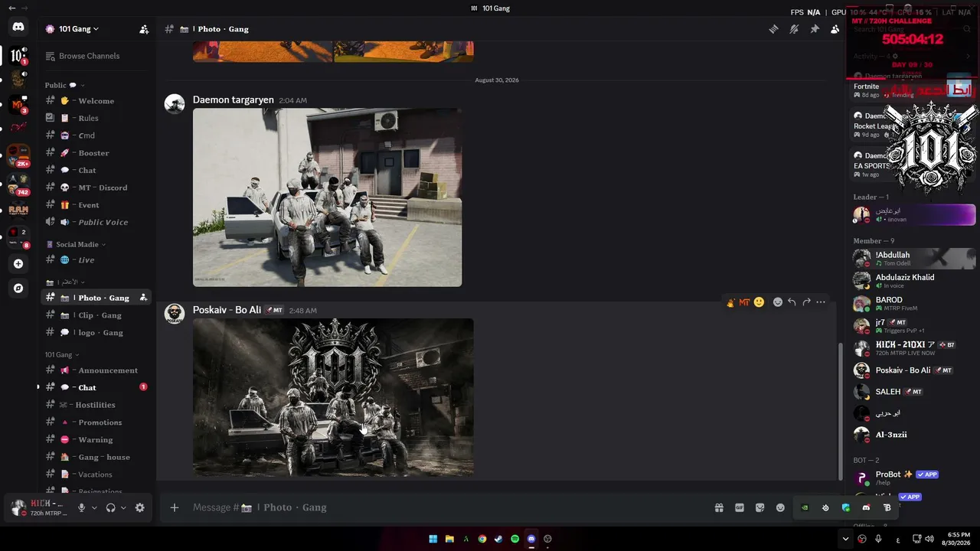Open headphone output options dropdown arrow

click(124, 507)
